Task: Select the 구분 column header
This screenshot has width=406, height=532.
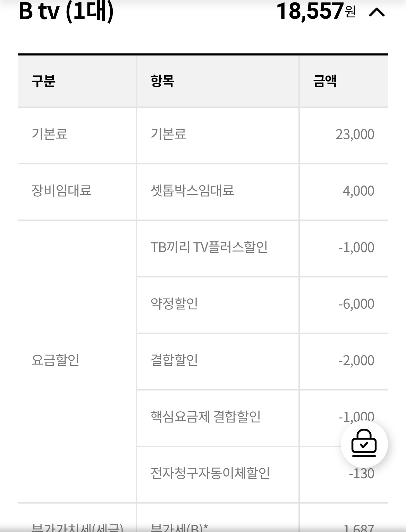Action: (43, 81)
